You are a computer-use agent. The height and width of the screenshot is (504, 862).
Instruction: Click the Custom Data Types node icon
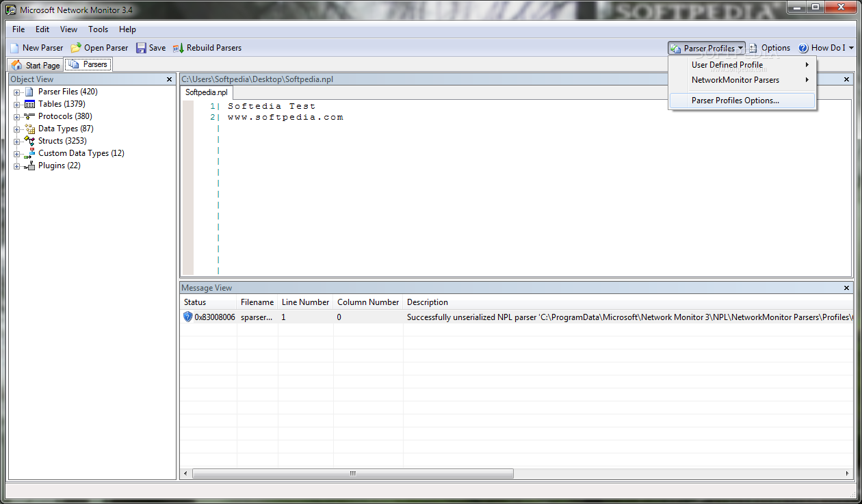[x=29, y=153]
